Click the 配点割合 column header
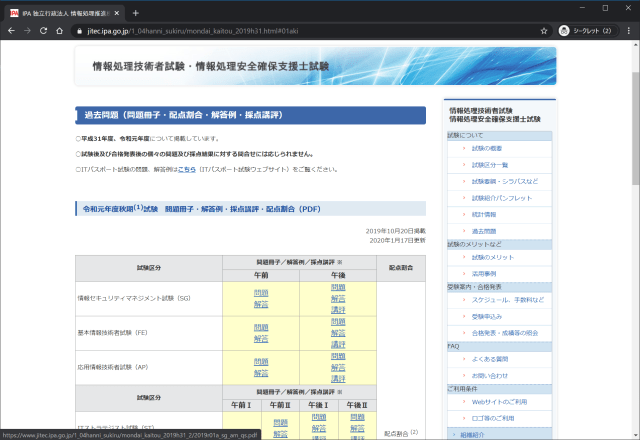Viewport: 640px width, 440px height. click(401, 268)
